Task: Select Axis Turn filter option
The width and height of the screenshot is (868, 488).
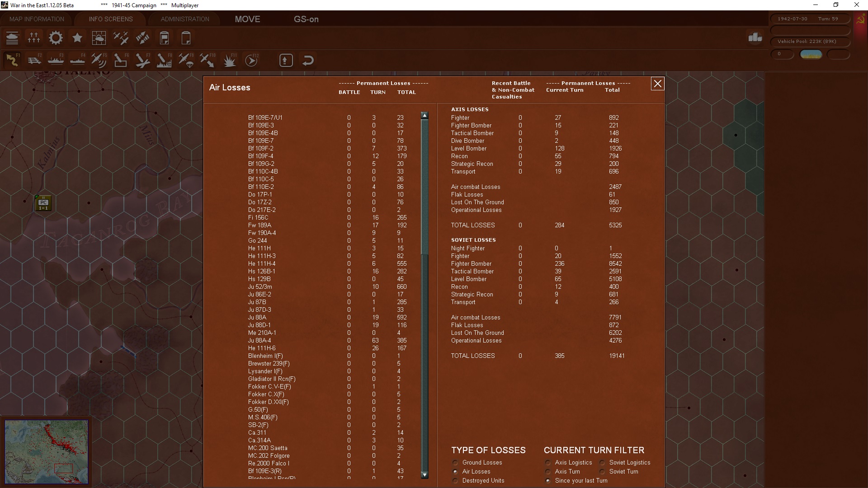Action: click(548, 472)
